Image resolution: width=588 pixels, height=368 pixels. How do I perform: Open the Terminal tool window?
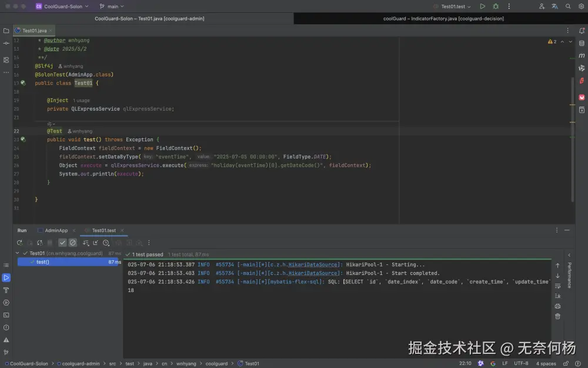pyautogui.click(x=6, y=315)
